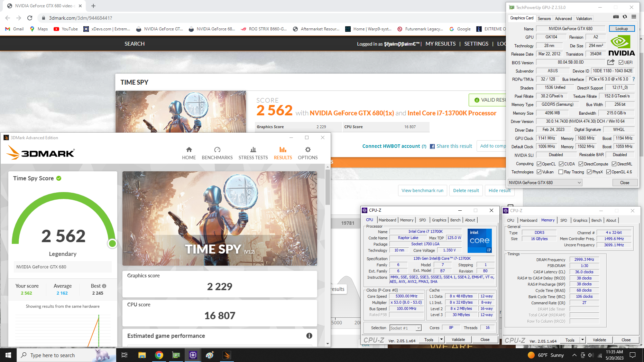The image size is (644, 362).
Task: Toggle the PhysX checkbox
Action: (x=589, y=172)
